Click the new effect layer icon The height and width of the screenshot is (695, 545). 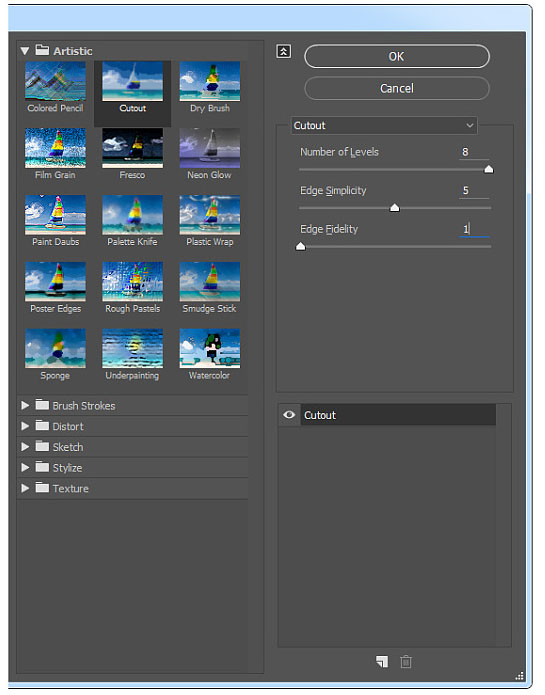coord(382,661)
